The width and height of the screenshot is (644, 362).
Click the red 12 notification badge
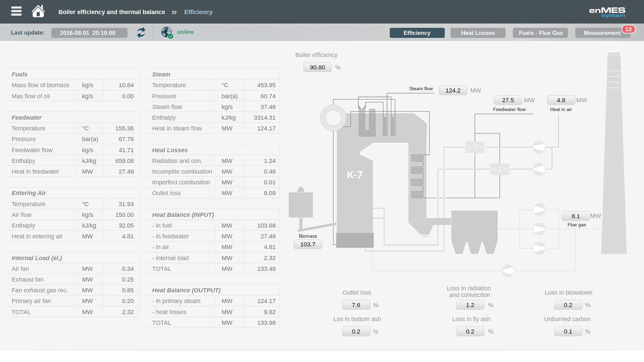point(628,29)
